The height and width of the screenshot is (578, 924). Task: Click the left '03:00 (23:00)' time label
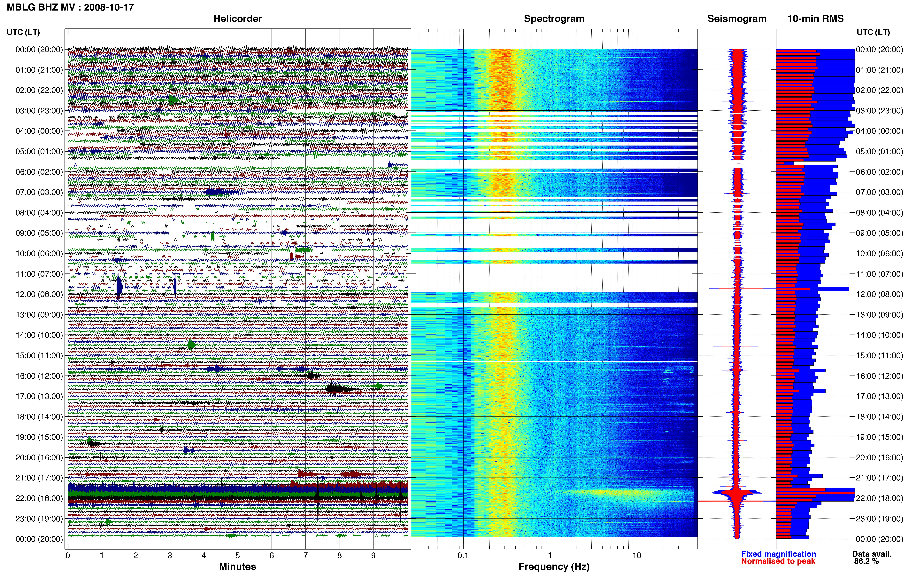pyautogui.click(x=39, y=110)
